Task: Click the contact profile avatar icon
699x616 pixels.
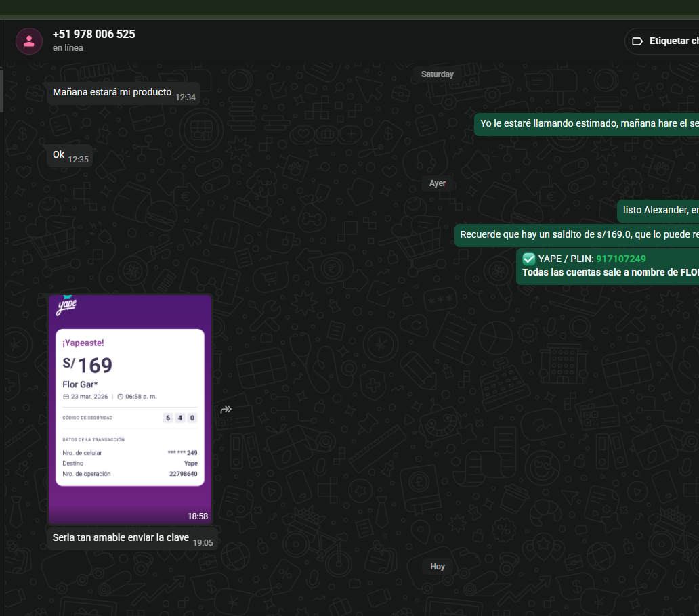Action: pyautogui.click(x=29, y=41)
